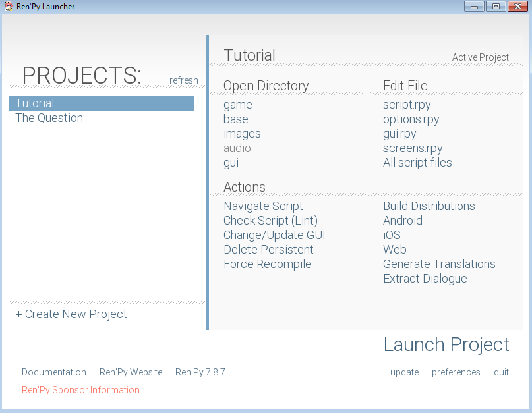Open the Documentation link
Viewport: 532px width, 413px height.
pos(54,372)
